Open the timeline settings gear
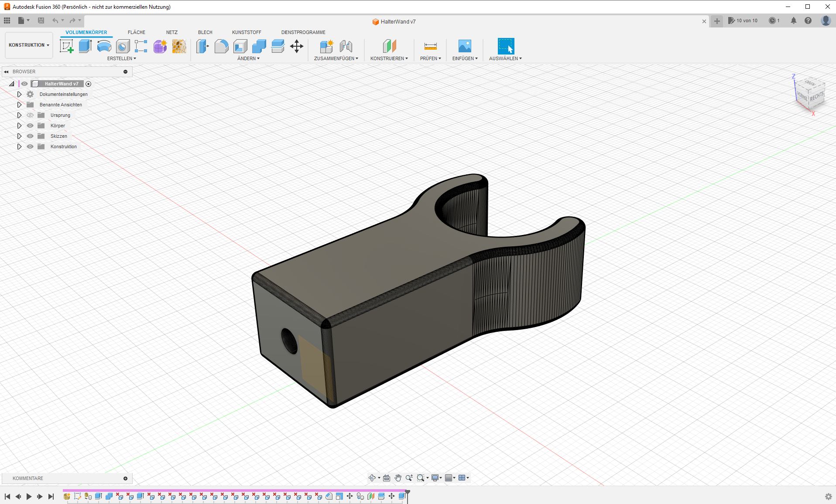Screen dimensions: 836x504 coord(828,497)
